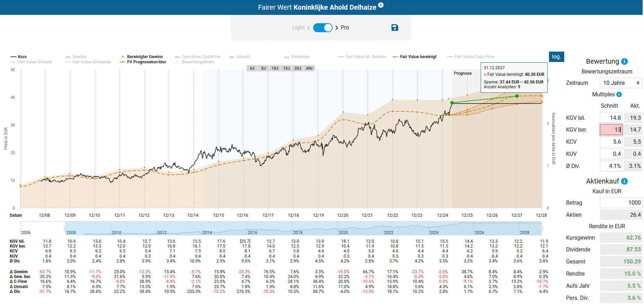Screen dimensions: 644x304
Task: Toggle Gewinn series in legend
Action: (76, 57)
